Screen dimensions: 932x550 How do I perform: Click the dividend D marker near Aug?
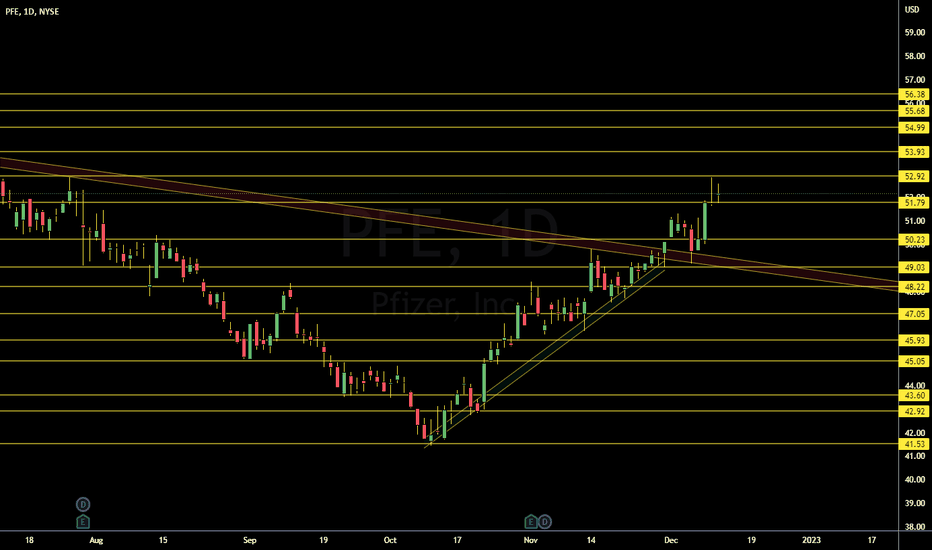point(83,505)
